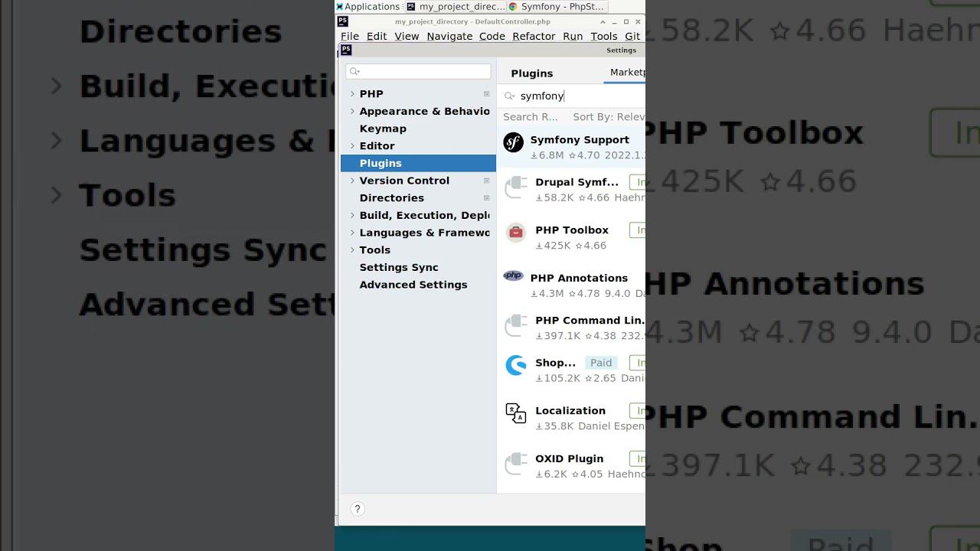Viewport: 980px width, 551px height.
Task: Select Plugins in settings tree
Action: (x=418, y=163)
